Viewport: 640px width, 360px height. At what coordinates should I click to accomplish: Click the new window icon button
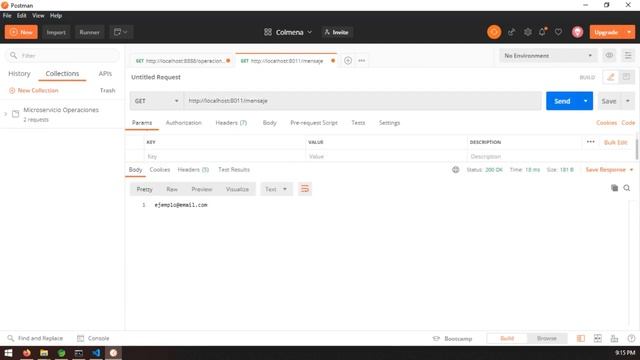click(121, 32)
